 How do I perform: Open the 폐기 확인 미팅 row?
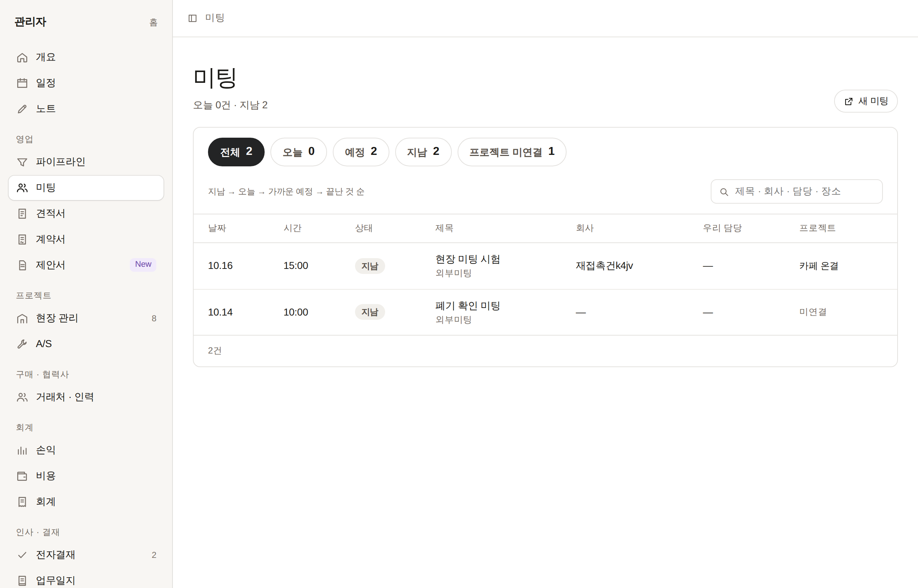point(545,312)
